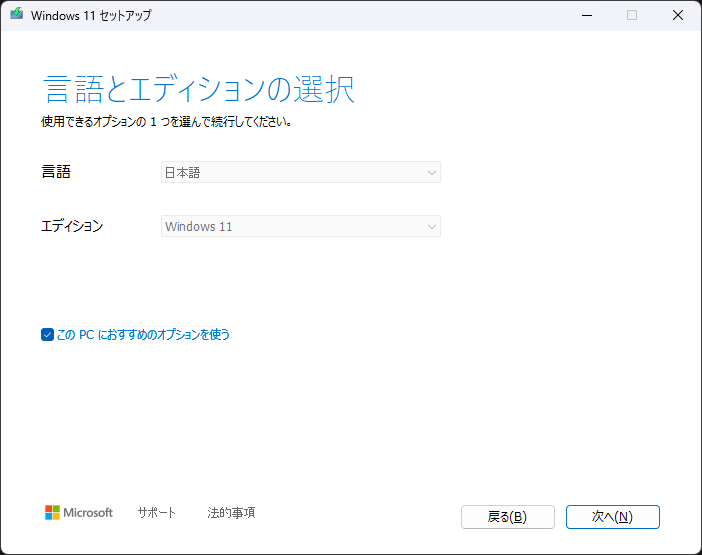The image size is (702, 555).
Task: Click the Windows 11 setup app icon
Action: pos(17,14)
